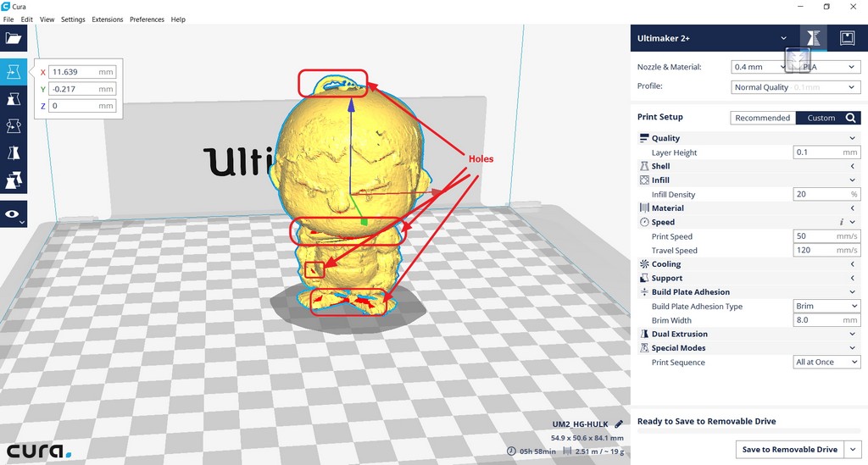The width and height of the screenshot is (868, 465).
Task: Click the Material category icon
Action: (x=644, y=208)
